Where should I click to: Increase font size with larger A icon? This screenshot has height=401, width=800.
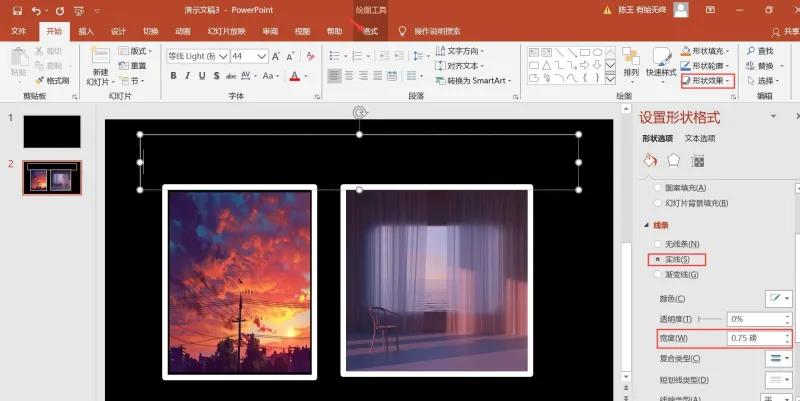pyautogui.click(x=276, y=56)
